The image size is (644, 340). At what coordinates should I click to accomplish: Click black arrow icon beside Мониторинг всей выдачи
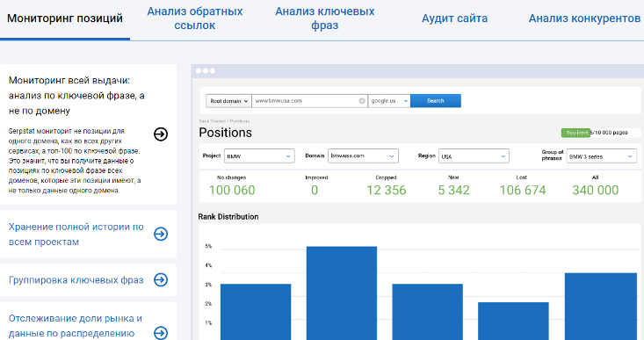coord(161,134)
